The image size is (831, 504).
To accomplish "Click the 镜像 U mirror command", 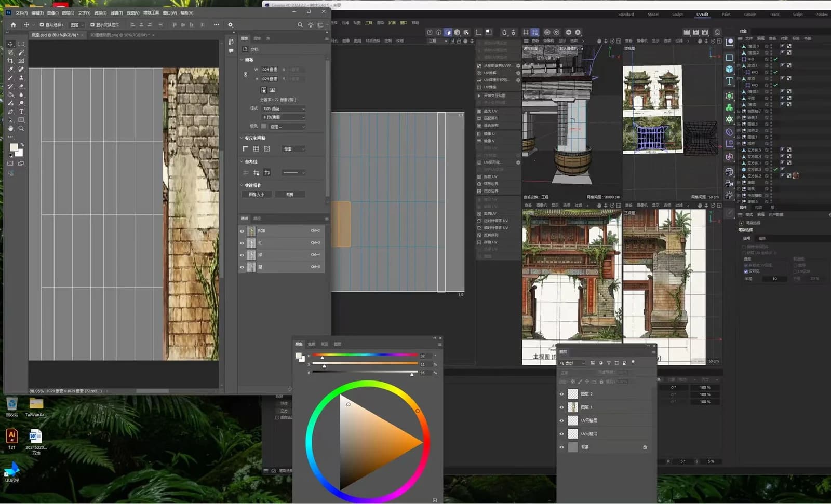I will pyautogui.click(x=489, y=133).
